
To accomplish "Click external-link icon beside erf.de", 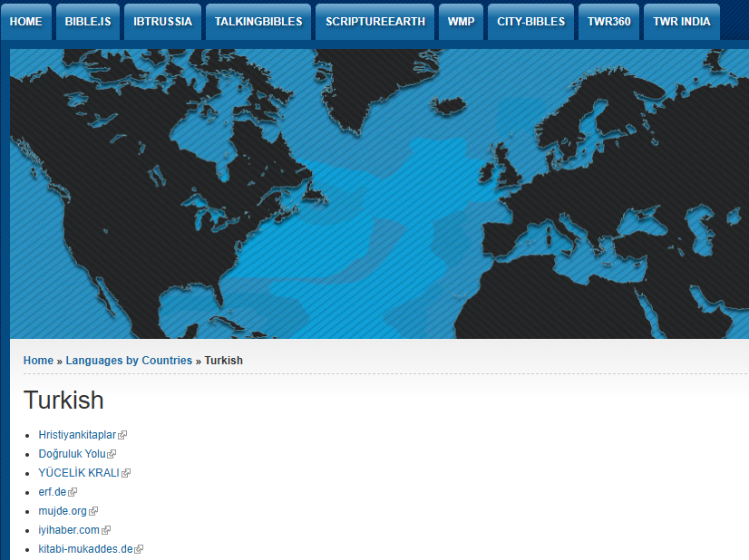I will (73, 492).
